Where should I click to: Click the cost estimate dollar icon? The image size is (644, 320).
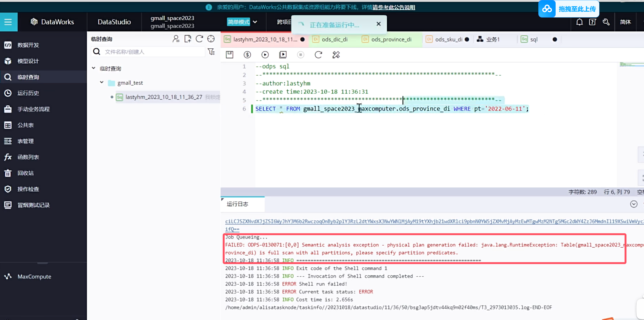(x=247, y=55)
